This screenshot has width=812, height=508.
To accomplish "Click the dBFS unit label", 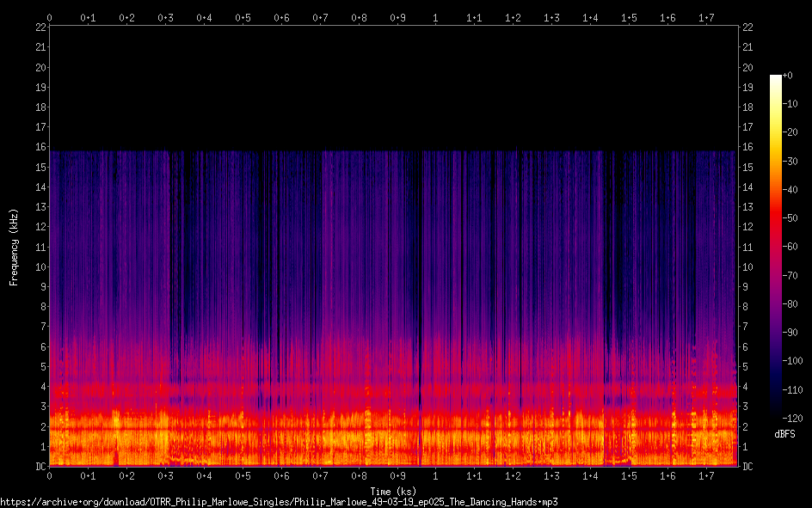I will [784, 434].
